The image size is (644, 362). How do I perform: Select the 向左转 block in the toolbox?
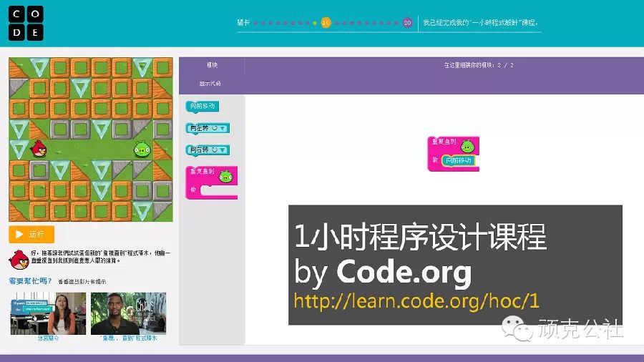[208, 128]
